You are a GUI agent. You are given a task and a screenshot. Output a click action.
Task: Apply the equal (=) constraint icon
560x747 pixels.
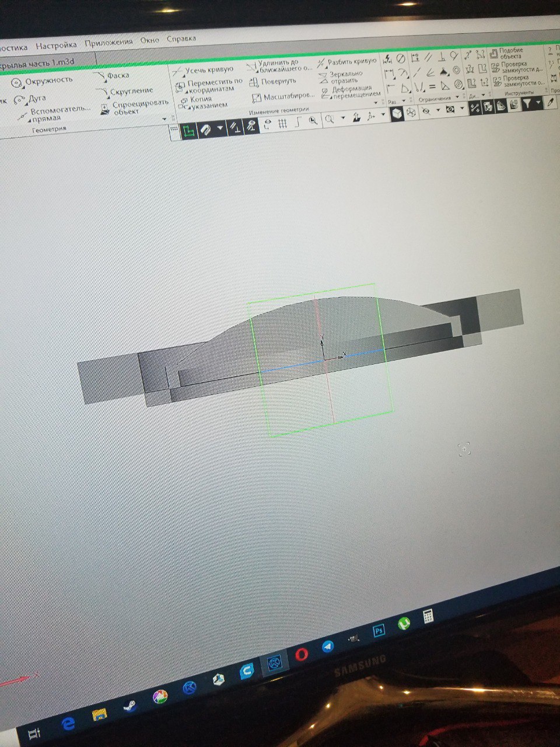tap(432, 87)
